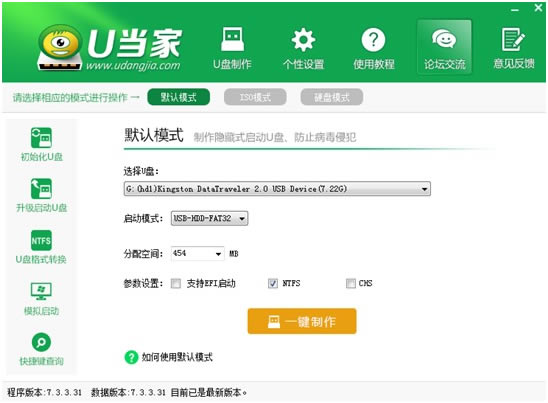Screen dimensions: 548x403
Task: Click the 默认模式 heading title
Action: coord(154,135)
